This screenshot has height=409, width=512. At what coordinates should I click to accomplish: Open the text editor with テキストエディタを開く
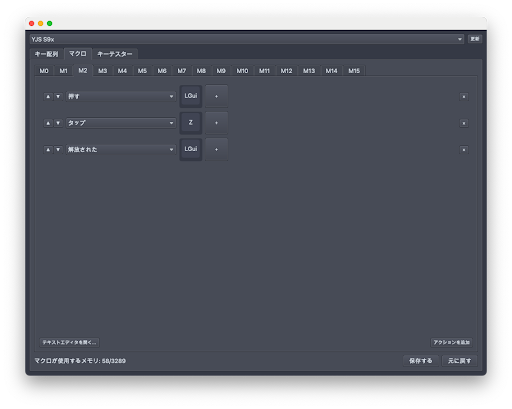coord(69,342)
